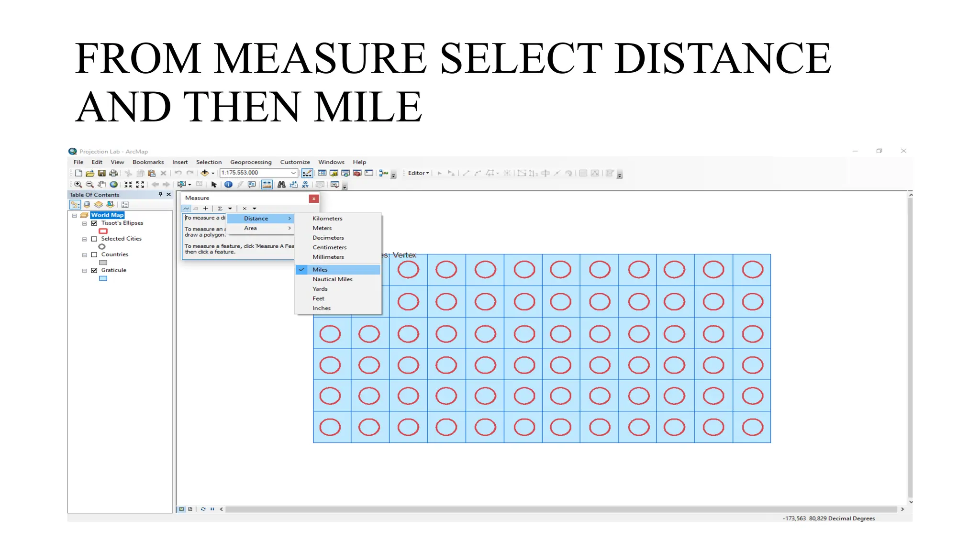Click the Refresh map button at bottom
Screen dimensions: 980x551
pos(203,509)
